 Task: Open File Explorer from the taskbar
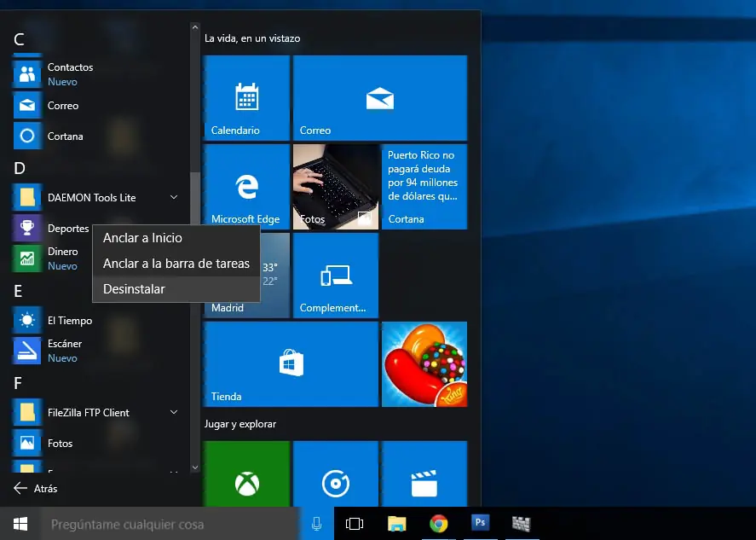396,524
